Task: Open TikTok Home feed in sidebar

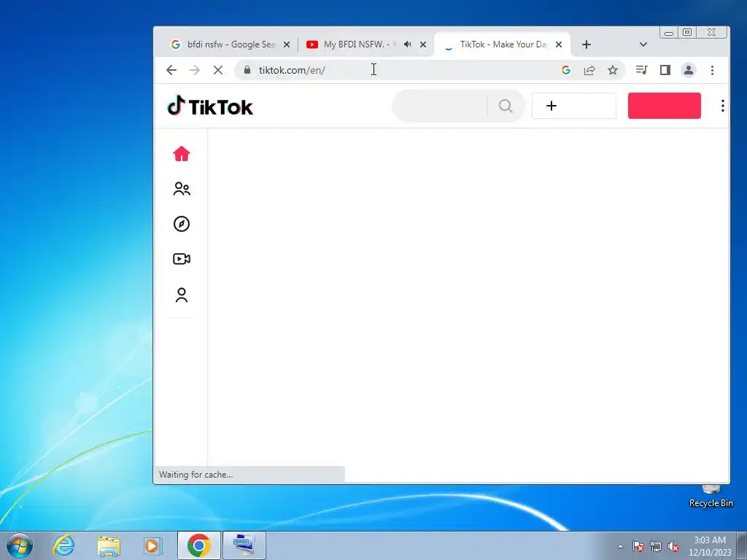Action: coord(182,154)
